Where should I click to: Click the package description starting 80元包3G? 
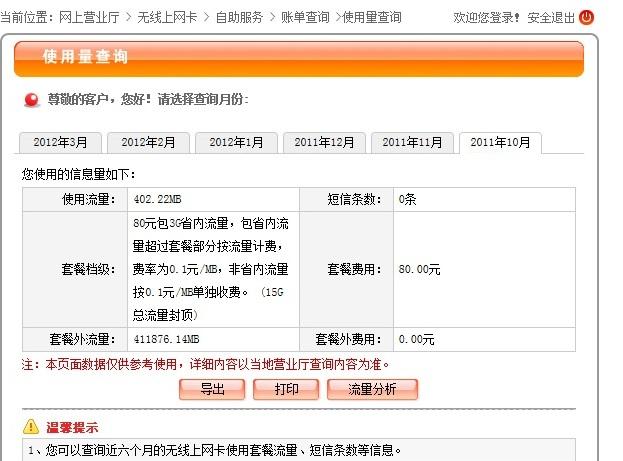point(211,269)
